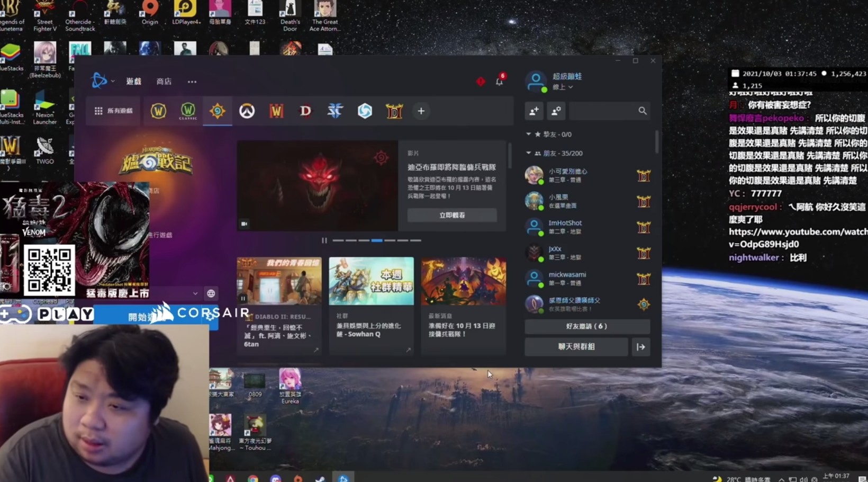Viewport: 868px width, 482px height.
Task: Click the Steam icon in taskbar
Action: pos(320,478)
